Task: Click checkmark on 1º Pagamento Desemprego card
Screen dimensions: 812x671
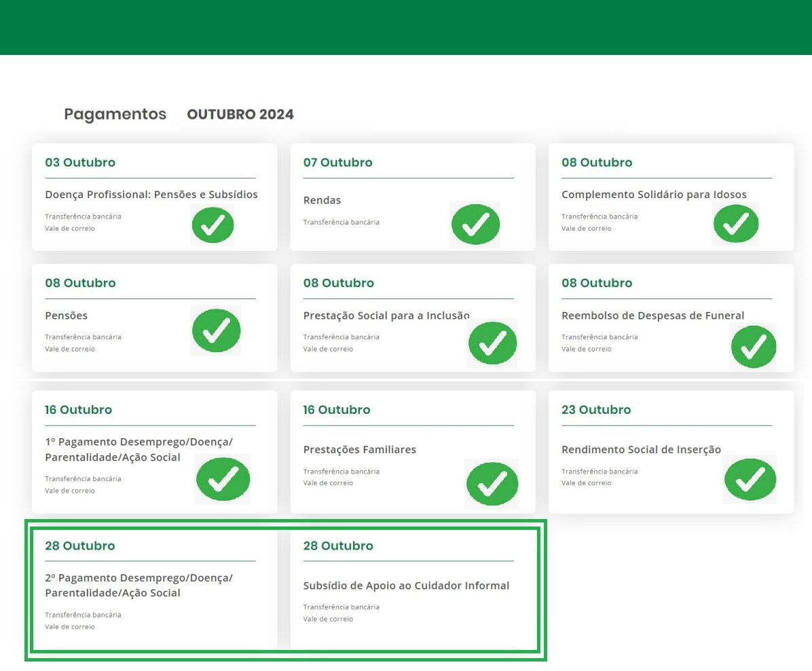Action: 223,479
